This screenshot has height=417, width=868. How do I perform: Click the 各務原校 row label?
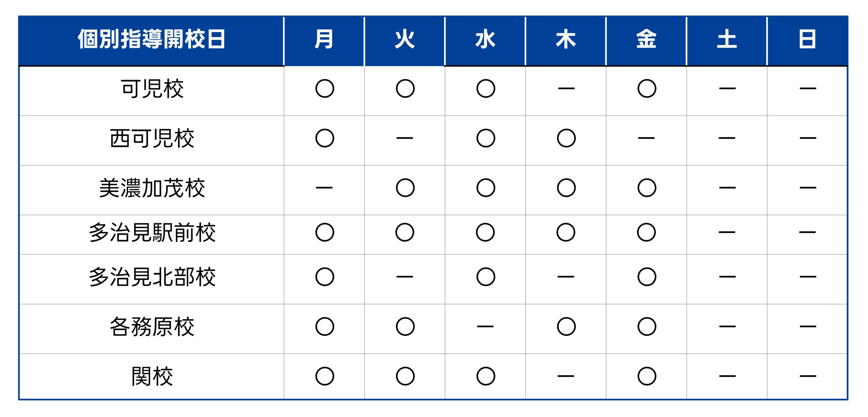click(152, 327)
